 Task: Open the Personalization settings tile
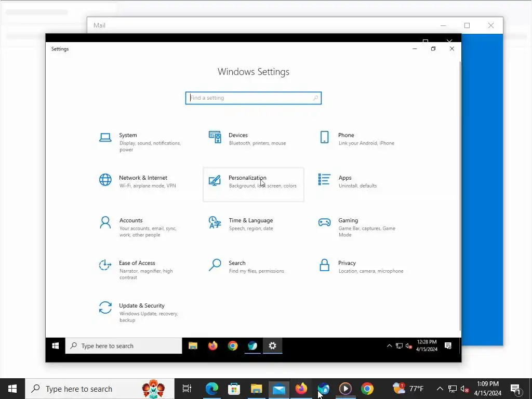tap(253, 184)
